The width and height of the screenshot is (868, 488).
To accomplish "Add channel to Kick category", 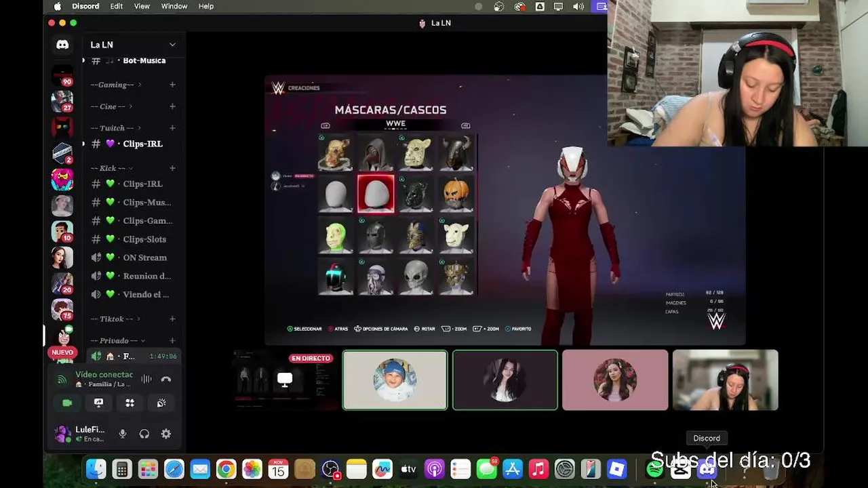I will [172, 168].
